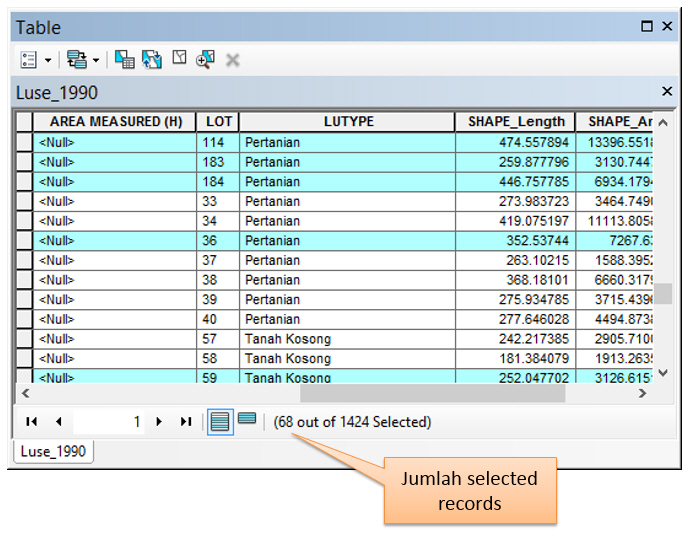Switch to the Luse_1990 bottom tab
The width and height of the screenshot is (699, 539).
[x=53, y=452]
